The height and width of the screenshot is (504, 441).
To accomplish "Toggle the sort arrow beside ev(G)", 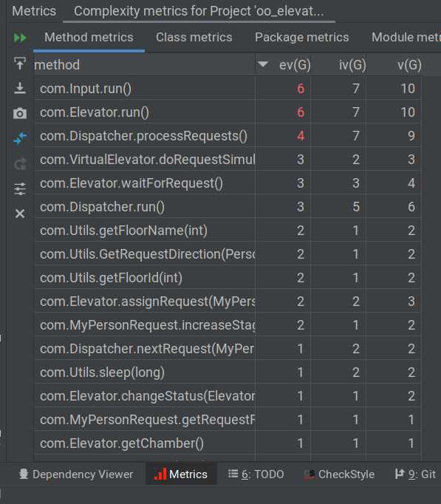I will (x=263, y=64).
